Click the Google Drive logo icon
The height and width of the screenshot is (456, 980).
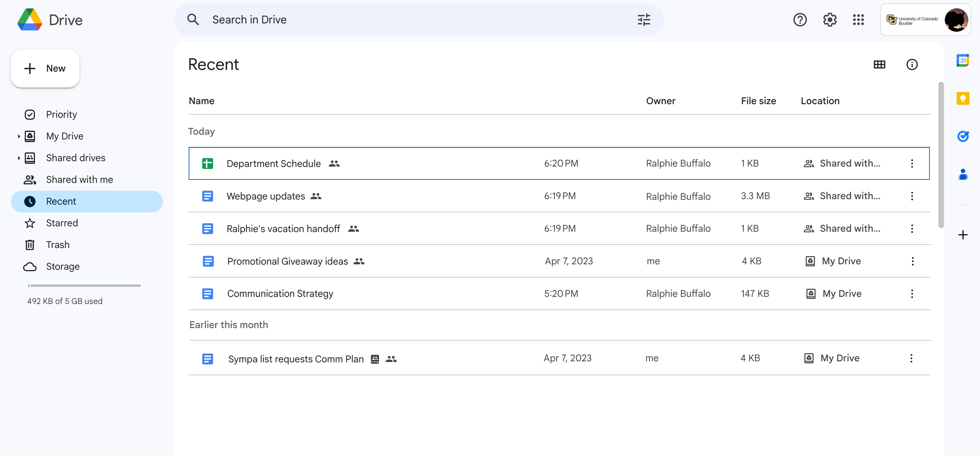[x=30, y=19]
